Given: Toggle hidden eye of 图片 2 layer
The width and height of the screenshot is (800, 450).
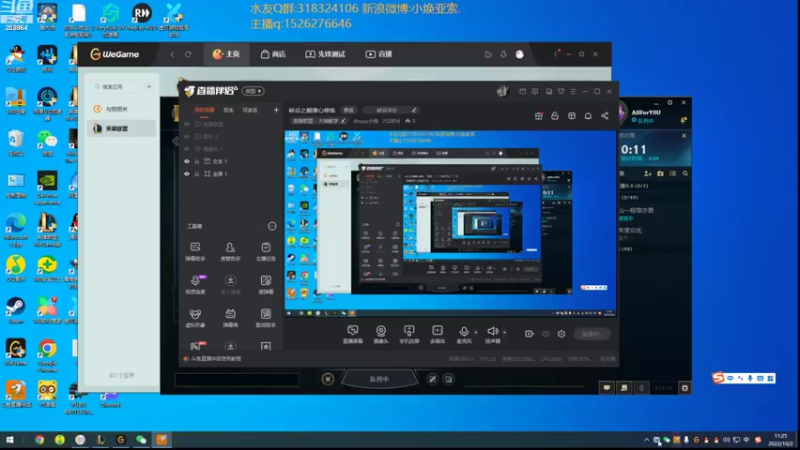Looking at the screenshot, I should 187,137.
